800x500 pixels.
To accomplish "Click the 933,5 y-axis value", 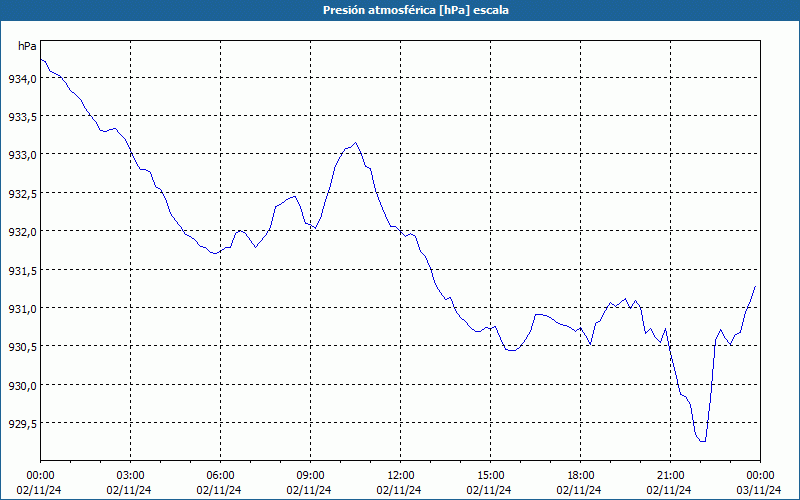I will click(x=22, y=117).
